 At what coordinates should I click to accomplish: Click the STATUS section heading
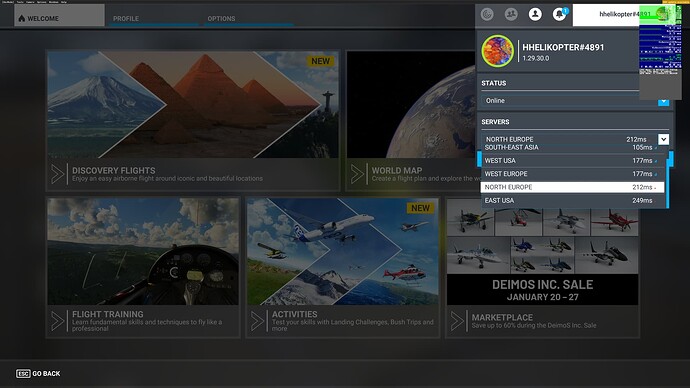tap(494, 83)
